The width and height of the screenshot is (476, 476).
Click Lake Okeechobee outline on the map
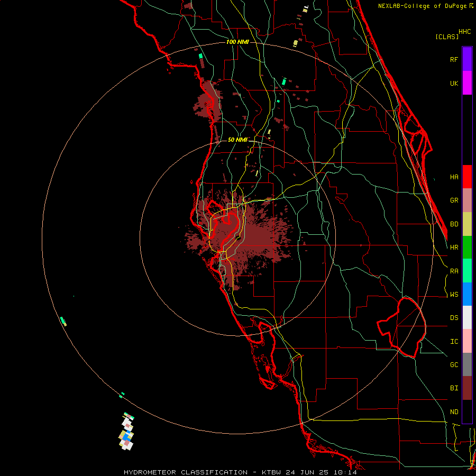point(401,327)
